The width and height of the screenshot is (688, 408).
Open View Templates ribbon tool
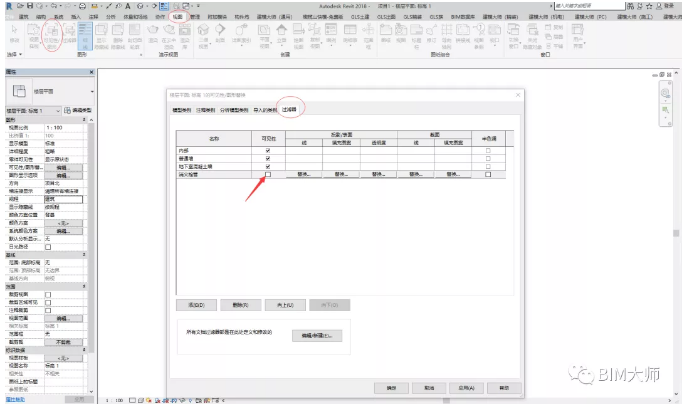pos(33,36)
